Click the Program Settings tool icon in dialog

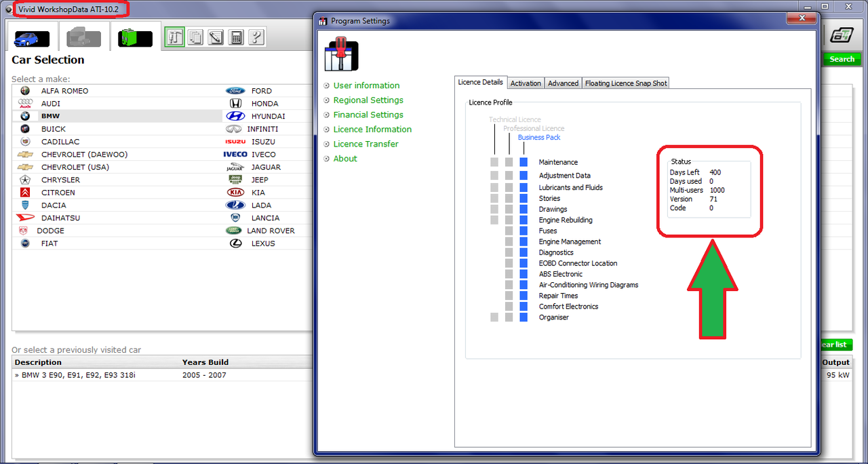click(x=342, y=56)
